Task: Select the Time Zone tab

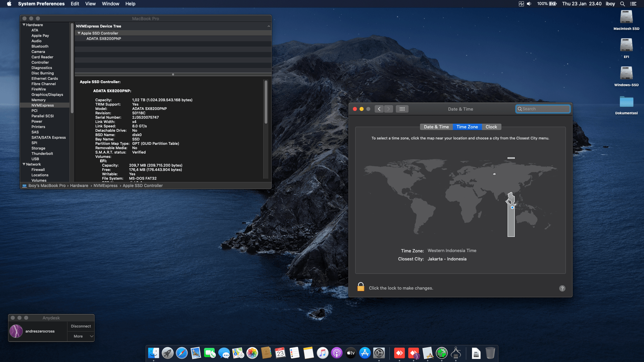Action: 467,127
